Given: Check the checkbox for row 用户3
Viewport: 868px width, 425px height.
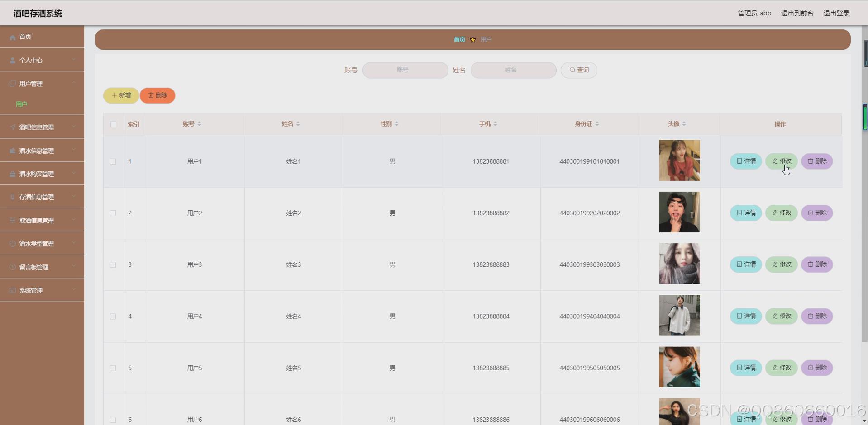Looking at the screenshot, I should (113, 265).
